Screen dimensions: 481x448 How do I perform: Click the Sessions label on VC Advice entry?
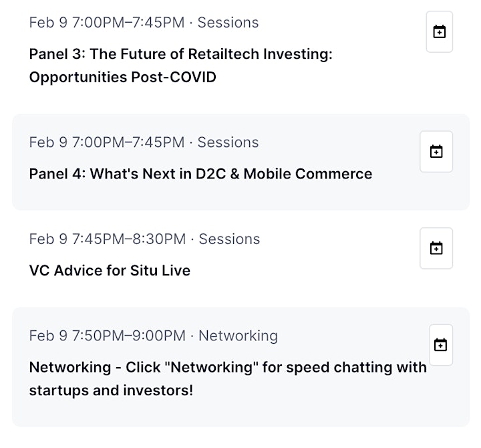pos(229,239)
